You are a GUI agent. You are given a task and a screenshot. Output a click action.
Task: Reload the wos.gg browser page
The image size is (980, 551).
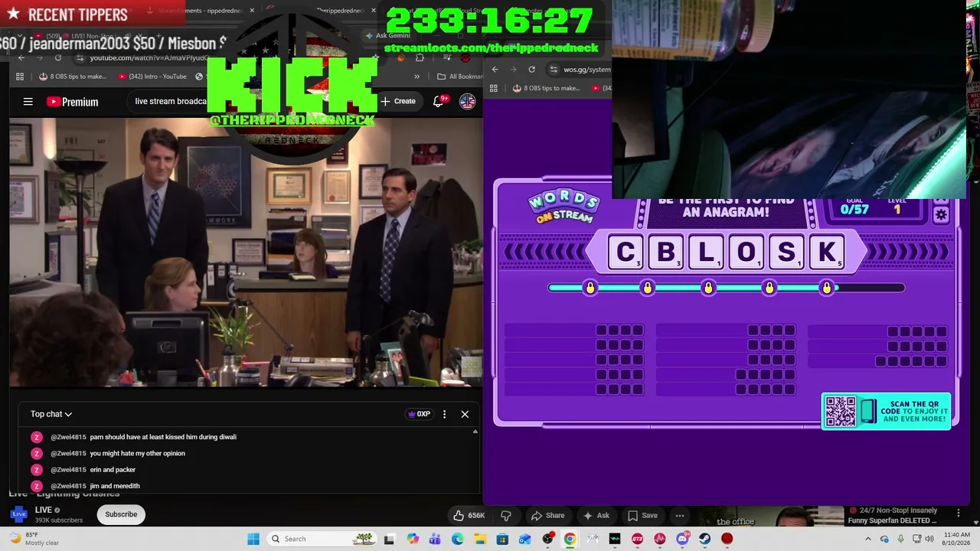[x=531, y=69]
